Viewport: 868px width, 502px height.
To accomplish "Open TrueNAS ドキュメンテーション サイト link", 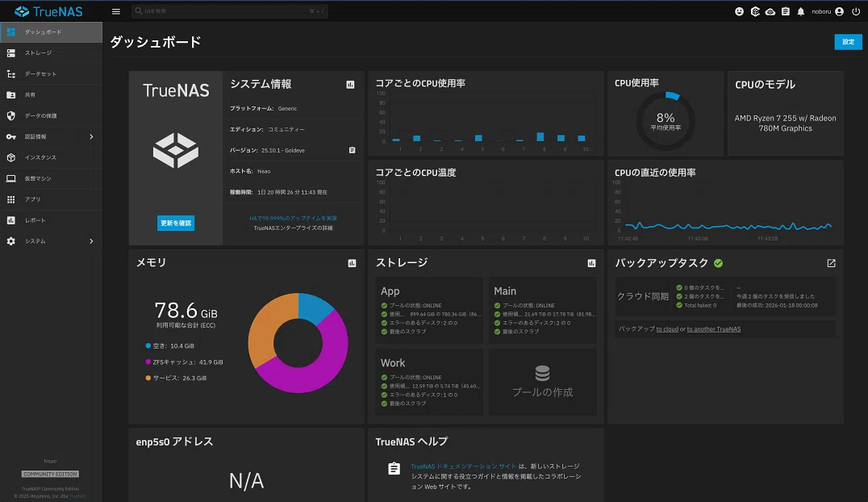I will click(463, 466).
